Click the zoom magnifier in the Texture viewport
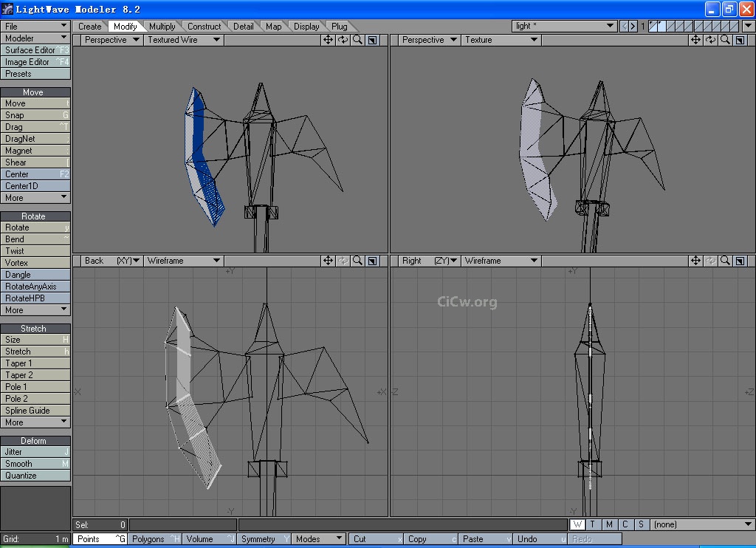This screenshot has height=548, width=756. coord(725,40)
